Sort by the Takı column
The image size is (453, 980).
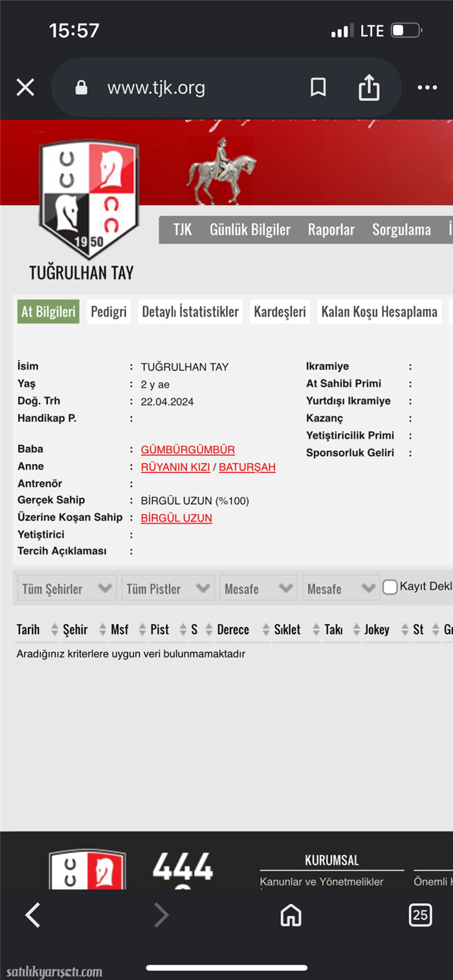pos(333,630)
